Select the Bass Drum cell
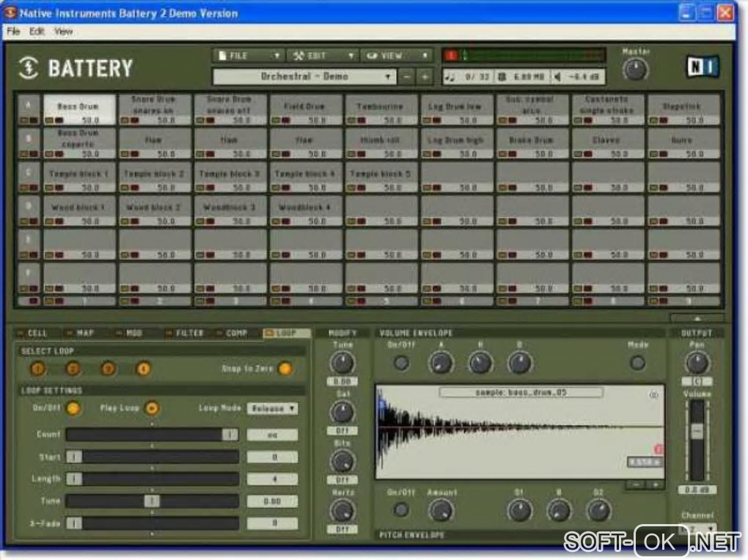Screen dimensions: 748x560 (x=79, y=109)
